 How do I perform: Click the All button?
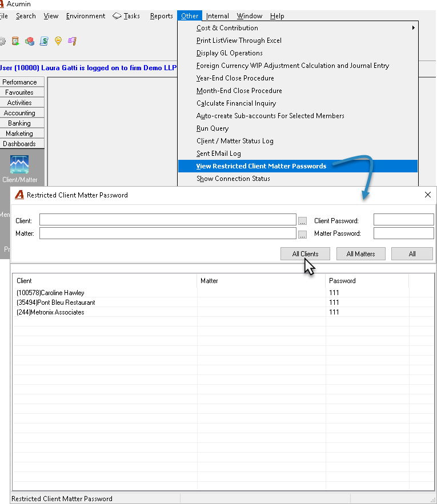[x=412, y=253]
